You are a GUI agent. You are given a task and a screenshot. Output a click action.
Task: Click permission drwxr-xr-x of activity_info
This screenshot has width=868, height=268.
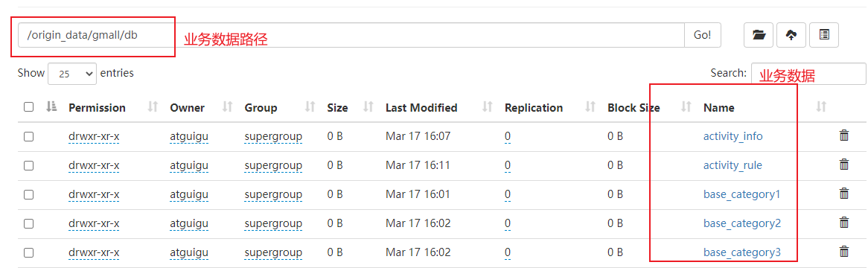tap(94, 136)
